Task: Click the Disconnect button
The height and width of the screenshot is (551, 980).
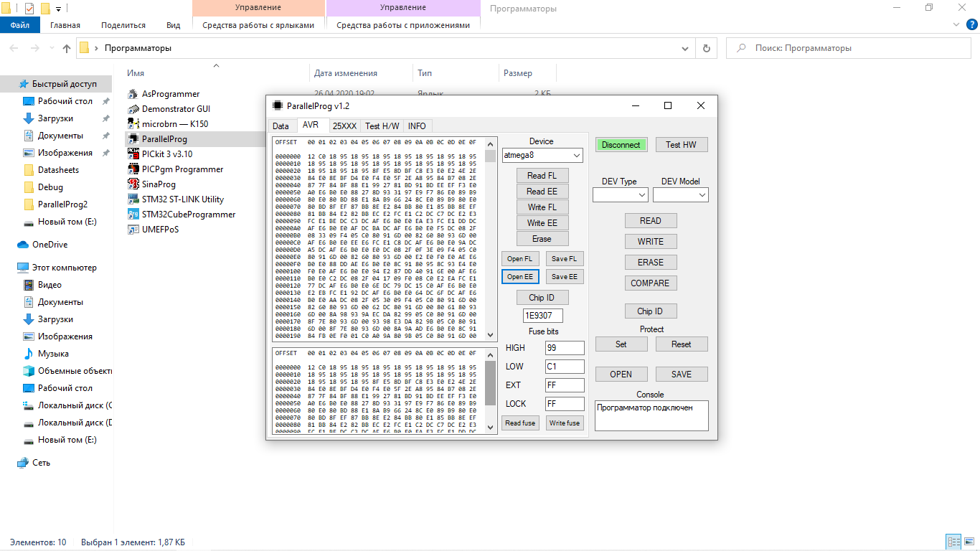Action: (x=621, y=145)
